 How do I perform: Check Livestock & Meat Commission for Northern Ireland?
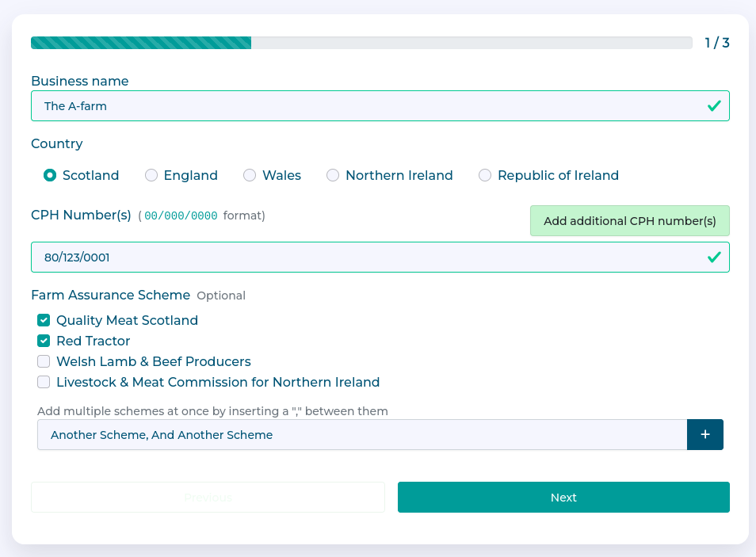tap(44, 382)
